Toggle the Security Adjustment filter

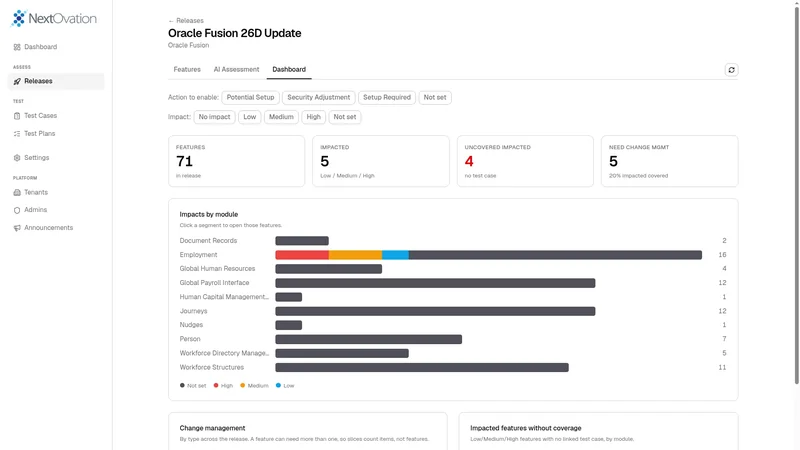pos(318,97)
